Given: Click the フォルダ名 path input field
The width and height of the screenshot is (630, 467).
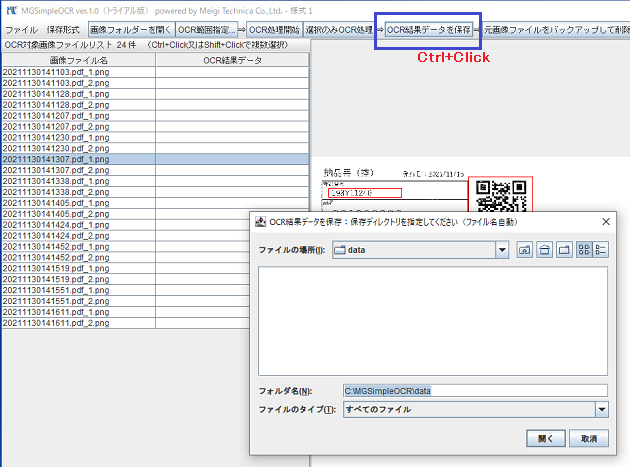Looking at the screenshot, I should pos(475,391).
